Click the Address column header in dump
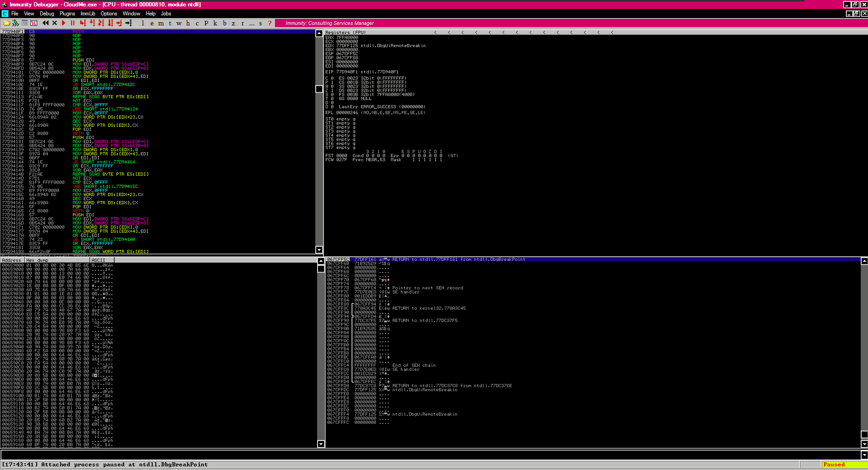 (12, 260)
